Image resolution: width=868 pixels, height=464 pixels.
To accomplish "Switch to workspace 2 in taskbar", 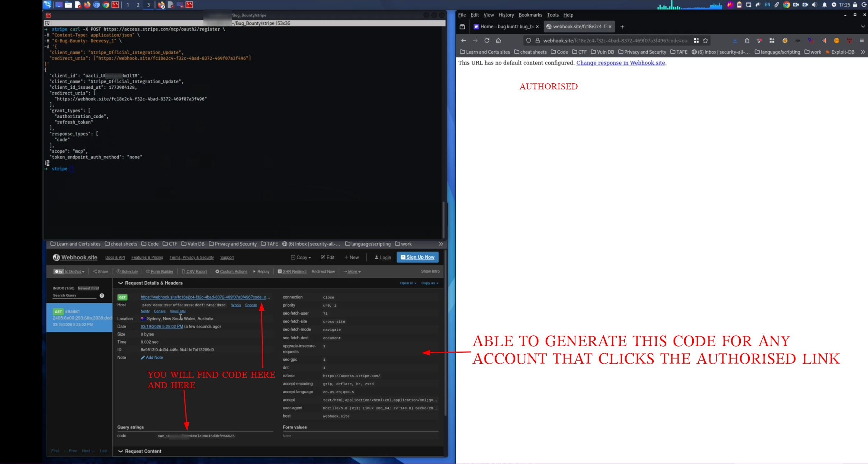I will pos(138,5).
